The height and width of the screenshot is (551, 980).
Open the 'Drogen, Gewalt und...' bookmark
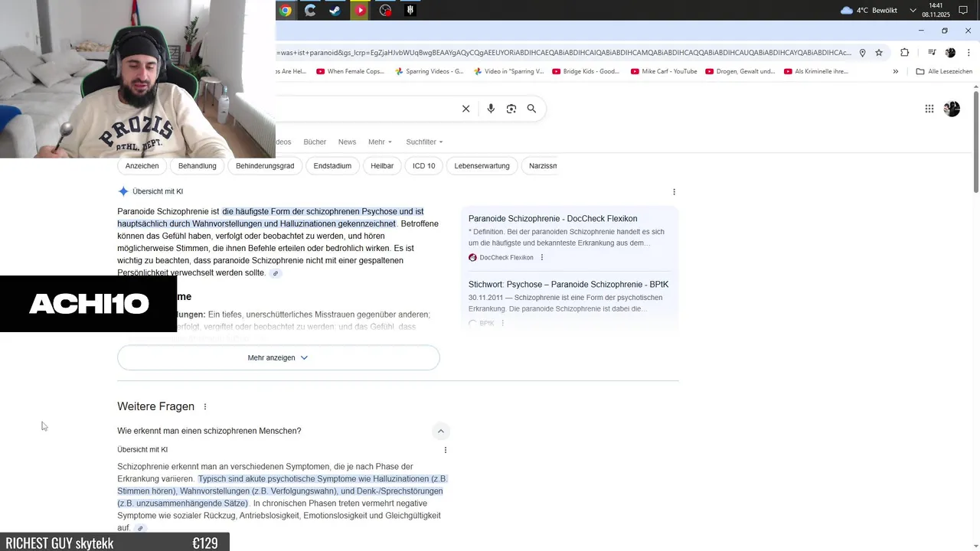tap(740, 71)
